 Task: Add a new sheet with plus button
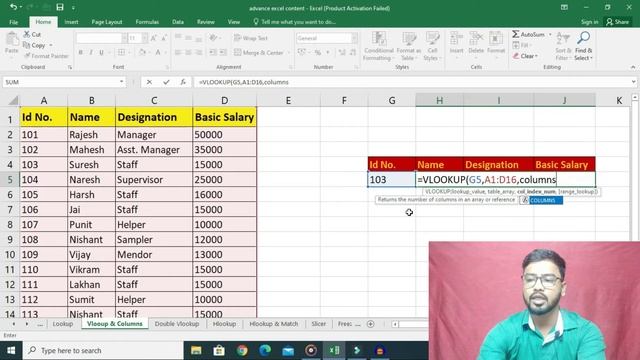(371, 324)
